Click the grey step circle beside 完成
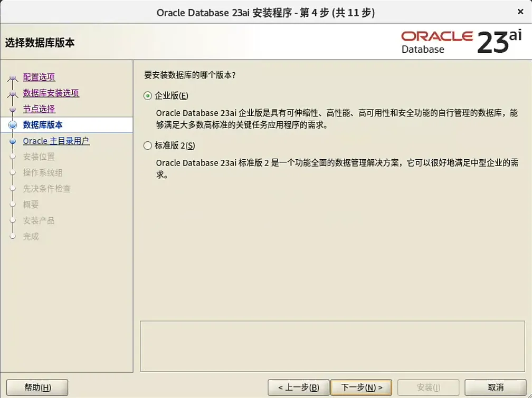 [12, 236]
